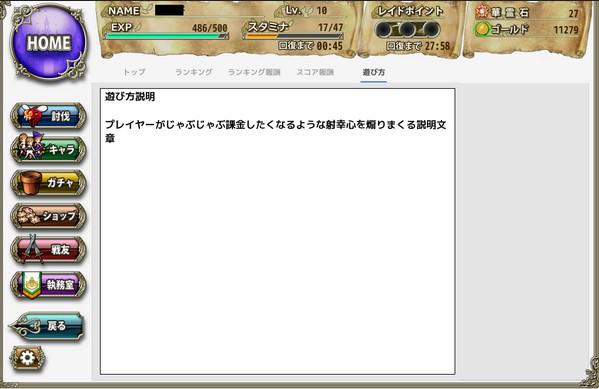
Task: Select the 討伐 subjugation menu
Action: click(x=49, y=116)
